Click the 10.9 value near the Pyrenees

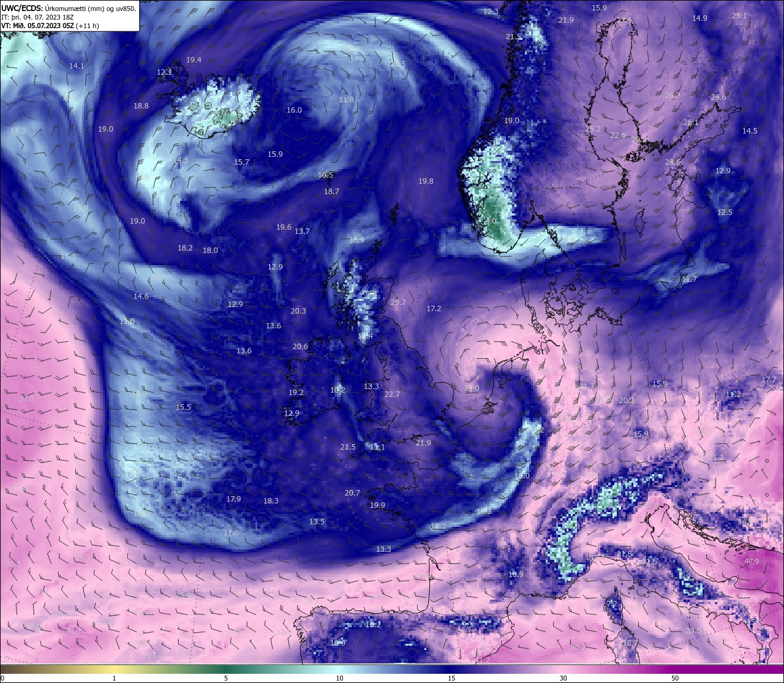click(516, 574)
